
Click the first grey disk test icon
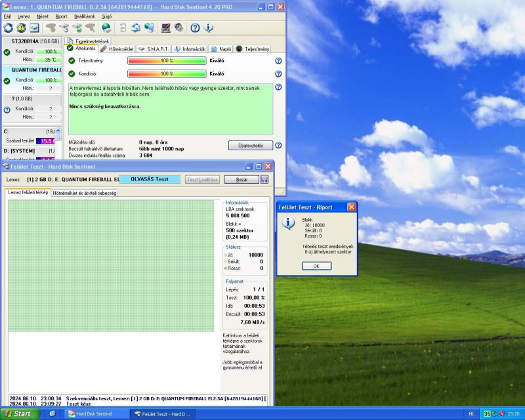click(51, 28)
